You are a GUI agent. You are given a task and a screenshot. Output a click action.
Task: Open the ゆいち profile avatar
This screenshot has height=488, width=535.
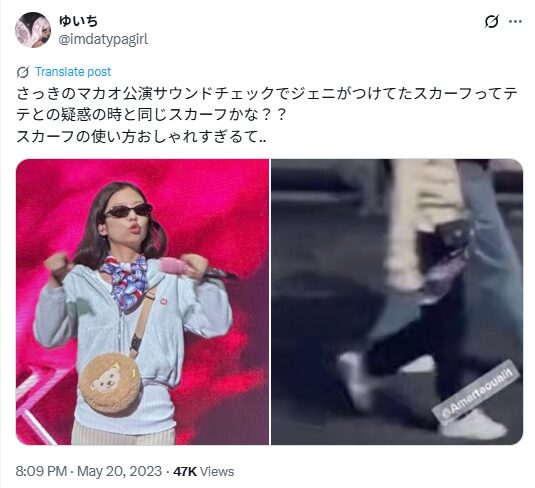[33, 30]
